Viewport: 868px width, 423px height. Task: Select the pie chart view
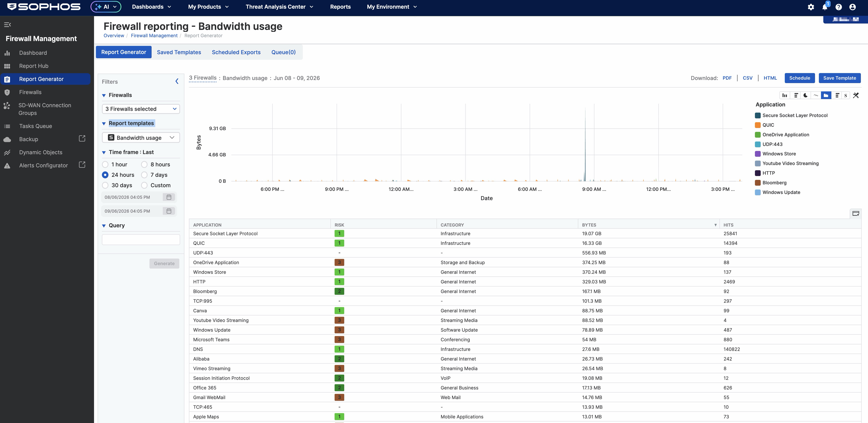point(805,95)
